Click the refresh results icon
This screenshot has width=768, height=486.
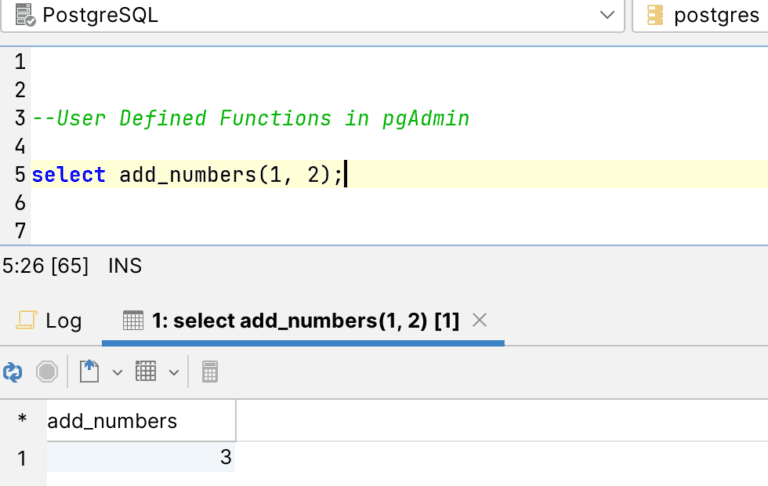tap(13, 372)
